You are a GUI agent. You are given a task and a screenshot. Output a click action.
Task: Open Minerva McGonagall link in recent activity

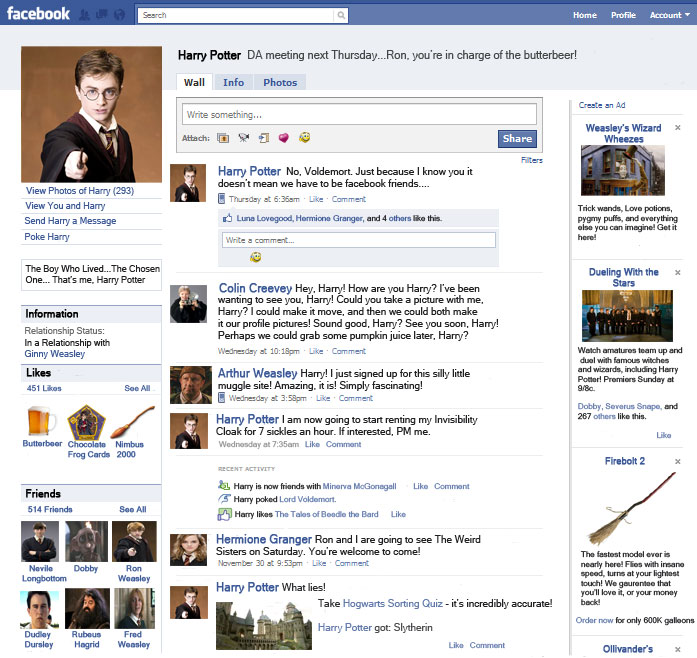pyautogui.click(x=359, y=486)
